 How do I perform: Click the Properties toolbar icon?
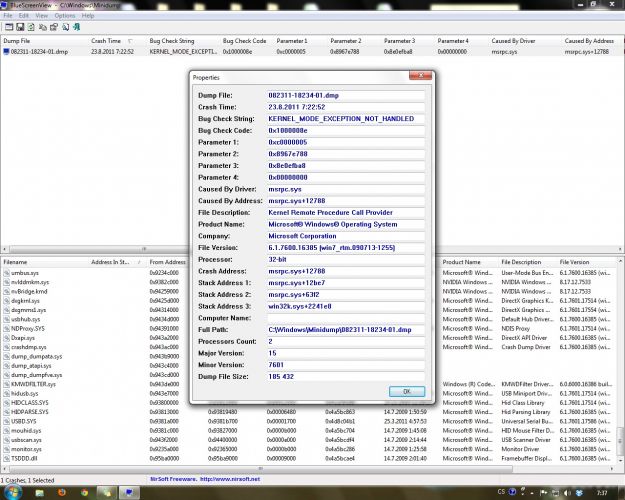pyautogui.click(x=54, y=27)
